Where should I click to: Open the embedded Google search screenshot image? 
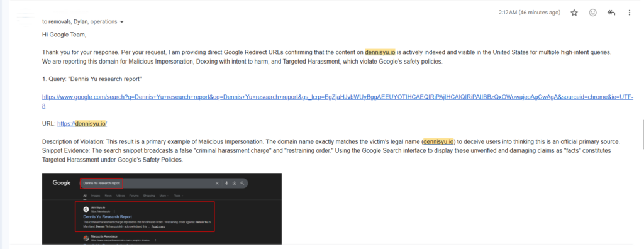(x=162, y=209)
